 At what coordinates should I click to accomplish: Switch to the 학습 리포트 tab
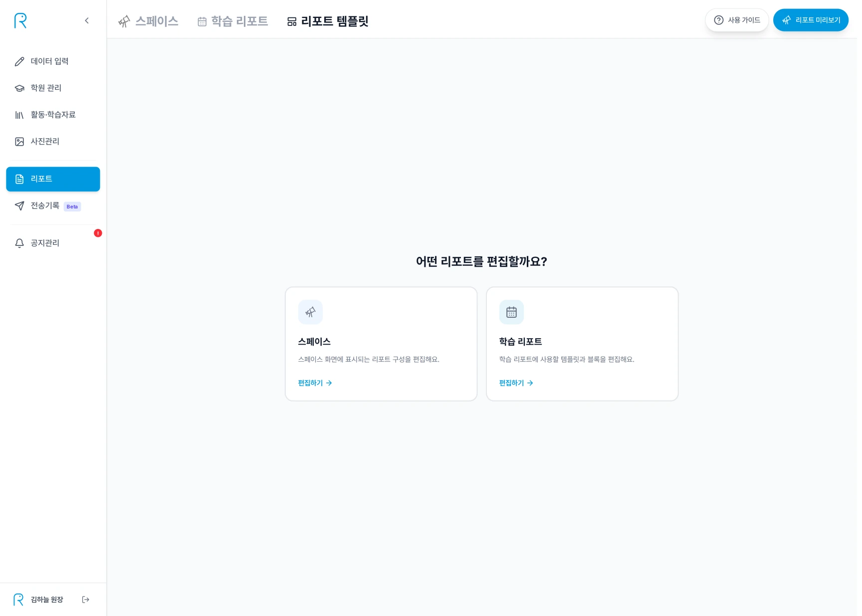coord(233,21)
